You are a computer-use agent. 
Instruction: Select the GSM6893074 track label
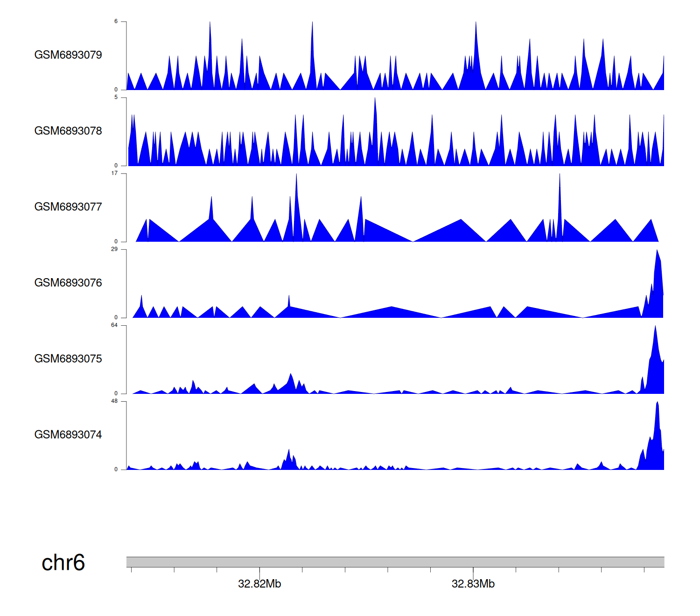click(68, 435)
